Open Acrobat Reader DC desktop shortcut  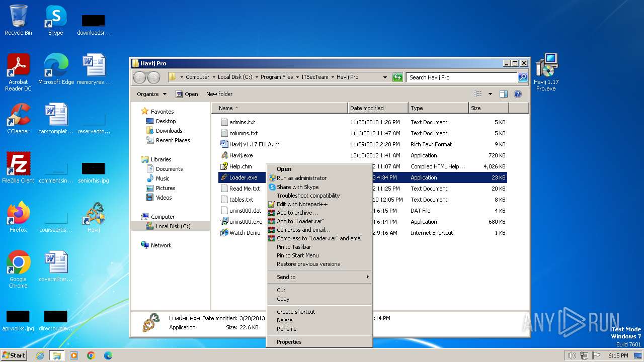[18, 72]
